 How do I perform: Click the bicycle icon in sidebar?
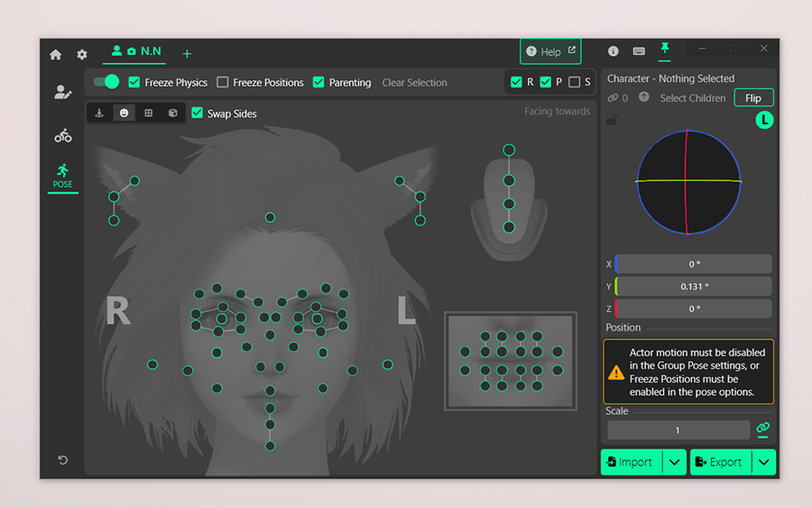pyautogui.click(x=62, y=136)
